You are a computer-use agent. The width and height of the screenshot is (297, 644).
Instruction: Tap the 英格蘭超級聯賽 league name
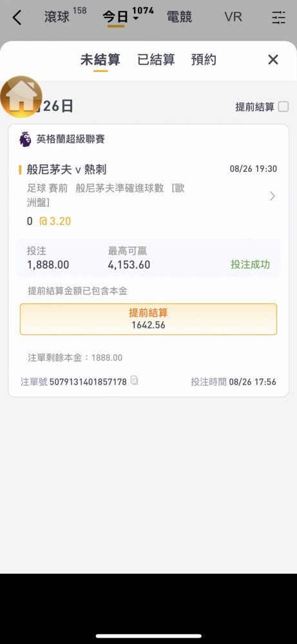71,139
